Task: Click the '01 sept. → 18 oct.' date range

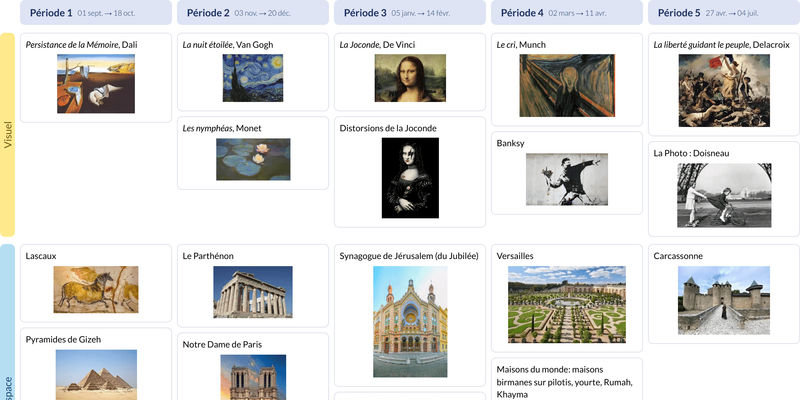Action: pos(106,13)
